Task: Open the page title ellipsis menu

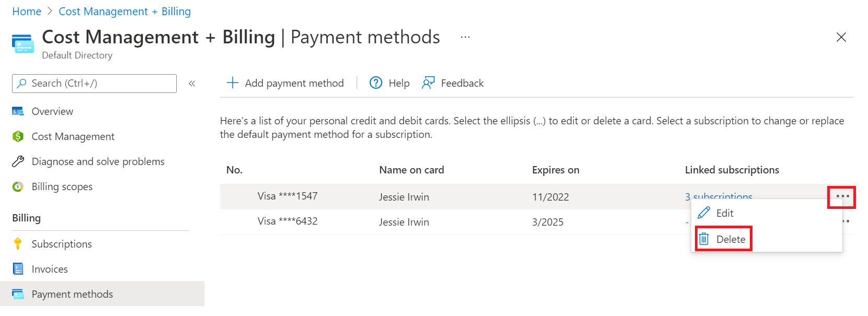Action: click(x=464, y=37)
